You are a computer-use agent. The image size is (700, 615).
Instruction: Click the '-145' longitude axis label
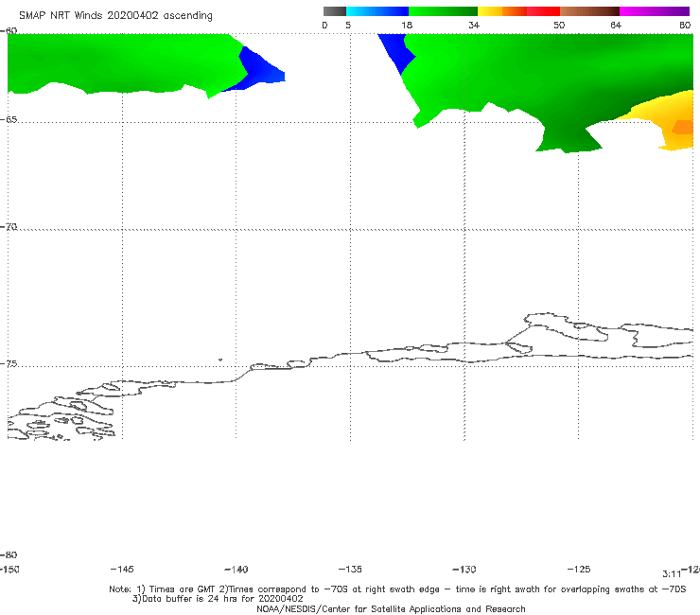[122, 570]
